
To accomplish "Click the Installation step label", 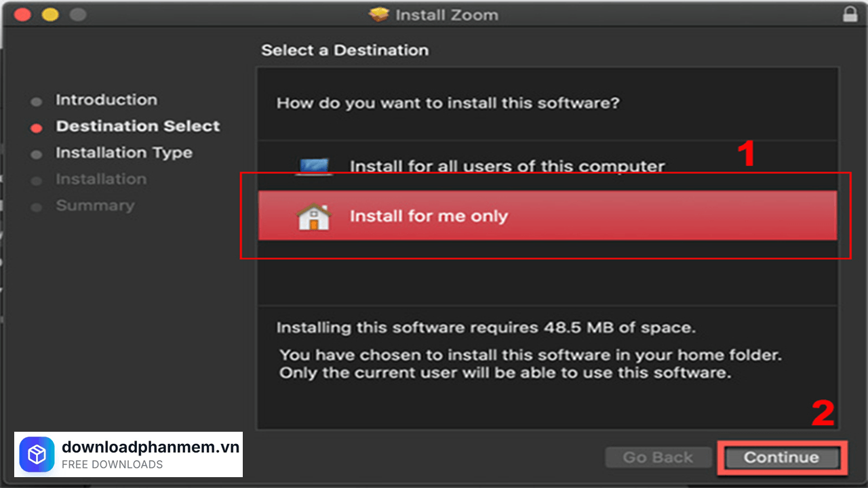I will (x=101, y=180).
